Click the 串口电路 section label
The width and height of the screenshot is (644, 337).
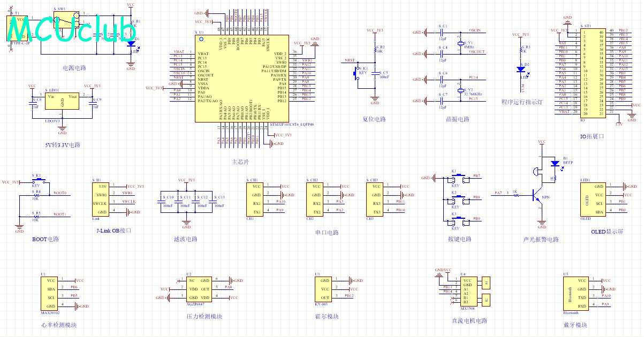click(327, 233)
